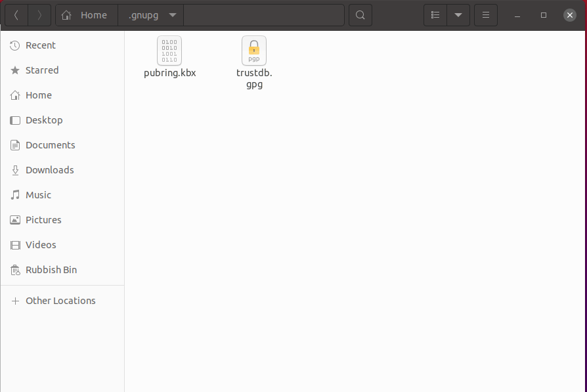This screenshot has width=587, height=392.
Task: Click the Music note sidebar icon
Action: pyautogui.click(x=15, y=195)
